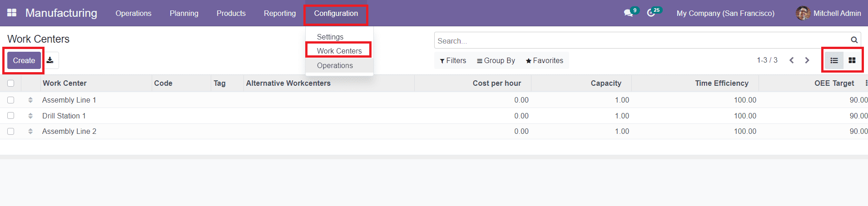Open the Mitchell Admin user menu
The width and height of the screenshot is (868, 206).
pos(828,13)
